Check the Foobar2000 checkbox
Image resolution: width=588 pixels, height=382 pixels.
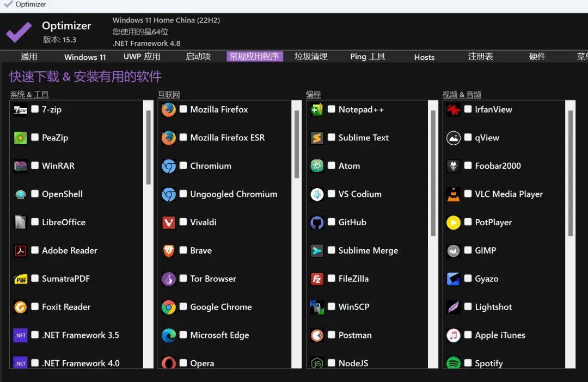[x=468, y=165]
